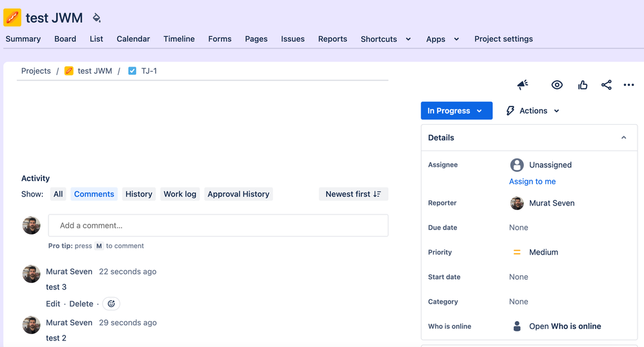Open Who is online link
Image resolution: width=644 pixels, height=347 pixels.
click(x=565, y=326)
